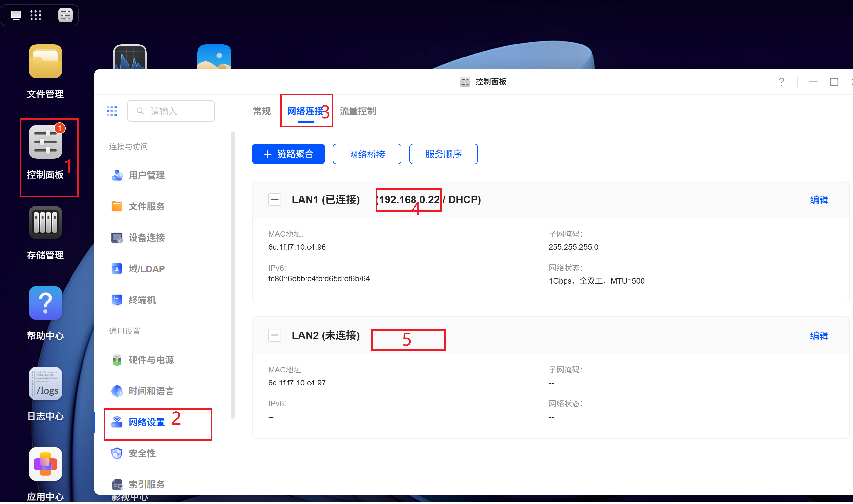The height and width of the screenshot is (504, 853).
Task: Click the 网络桥接 button
Action: tap(367, 154)
